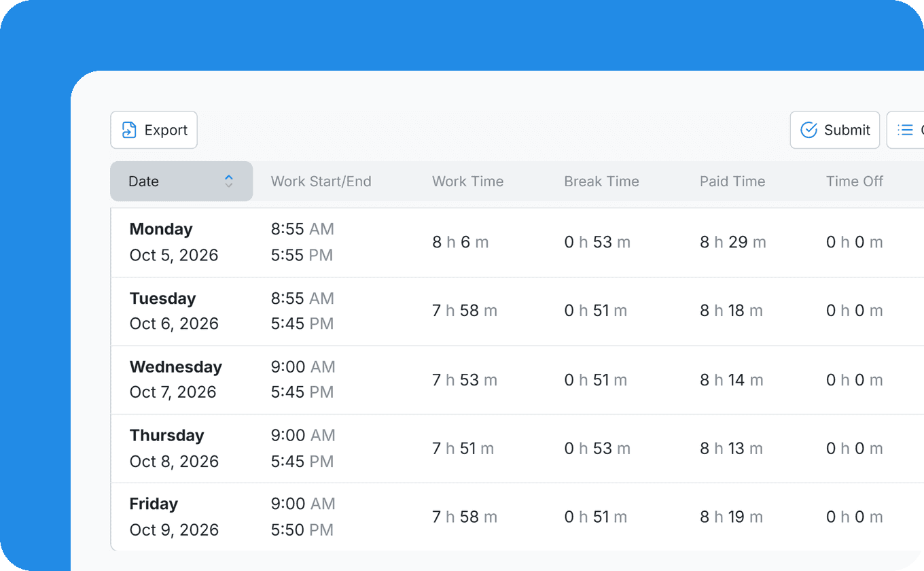Click the 8 h 18 m paid time
Viewport: 924px width, 571px height.
pos(732,311)
